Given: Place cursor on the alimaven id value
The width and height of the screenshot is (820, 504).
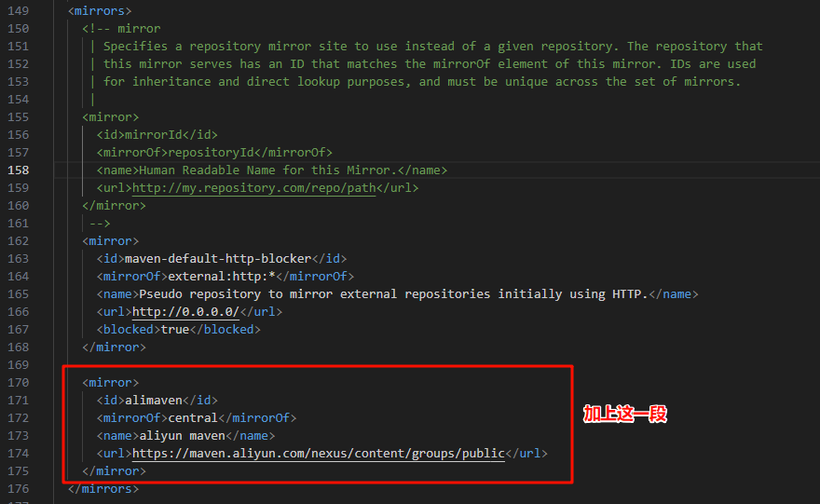Looking at the screenshot, I should point(154,401).
